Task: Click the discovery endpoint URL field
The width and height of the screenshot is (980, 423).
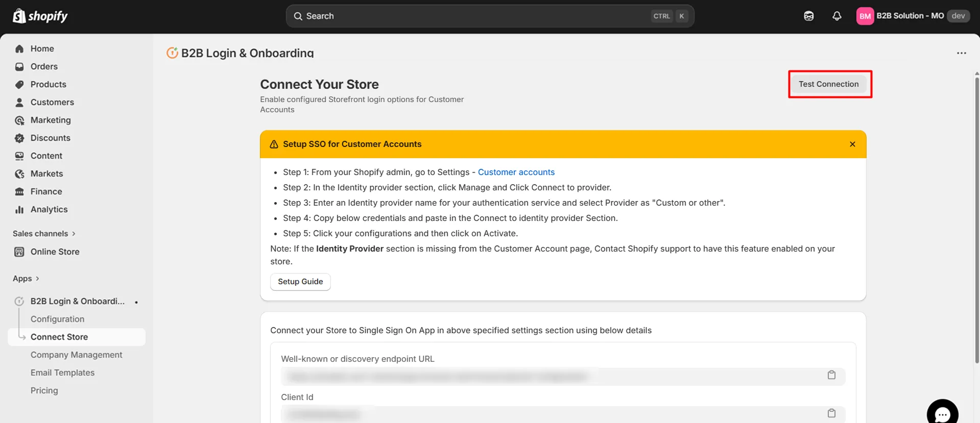Action: [x=563, y=377]
